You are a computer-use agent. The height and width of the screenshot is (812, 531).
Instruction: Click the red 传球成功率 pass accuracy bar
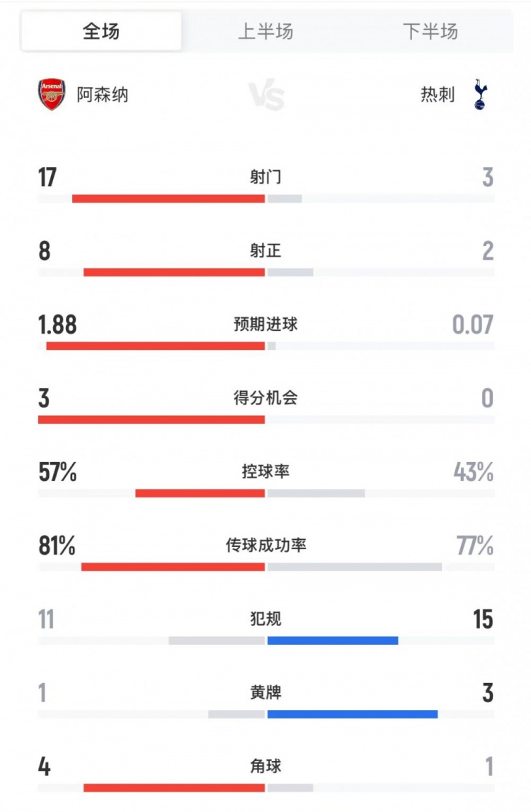click(173, 567)
